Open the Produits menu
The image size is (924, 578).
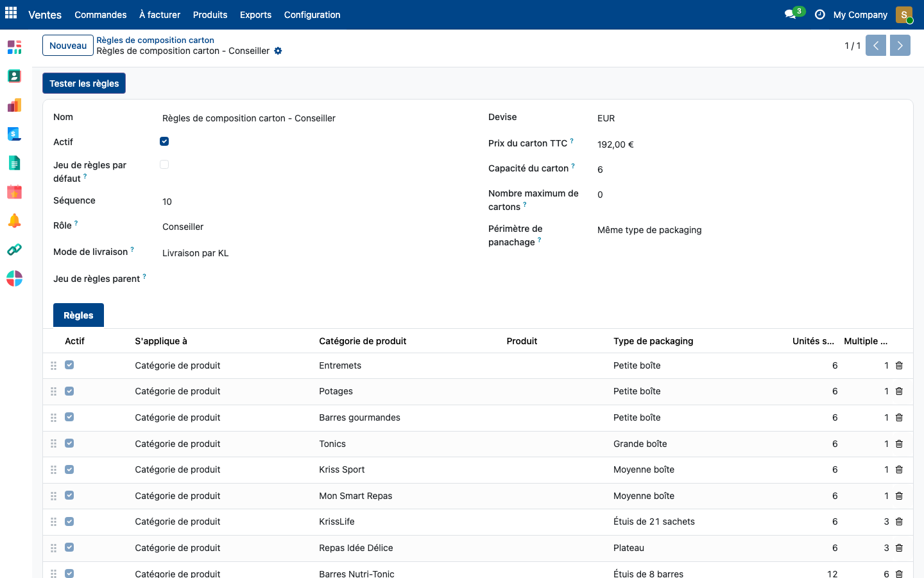tap(210, 15)
